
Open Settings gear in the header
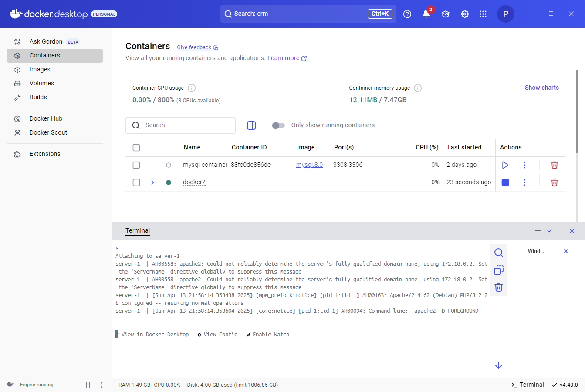pos(465,14)
